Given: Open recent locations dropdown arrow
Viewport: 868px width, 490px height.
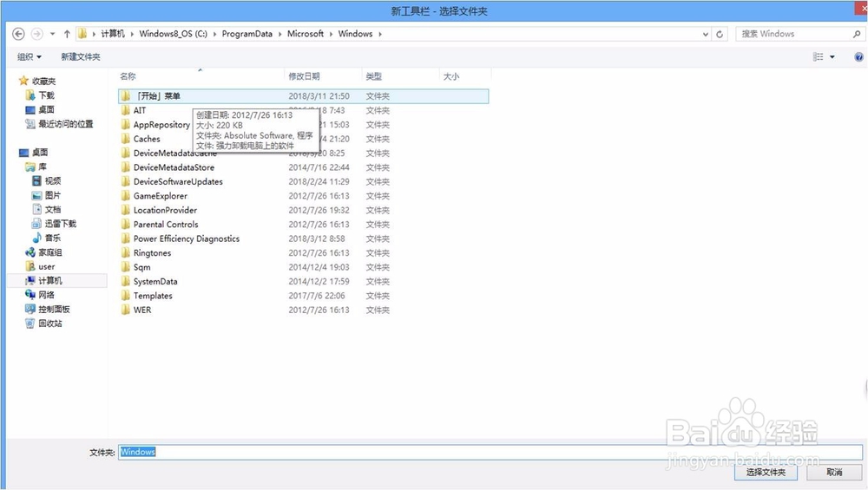Looking at the screenshot, I should click(53, 34).
